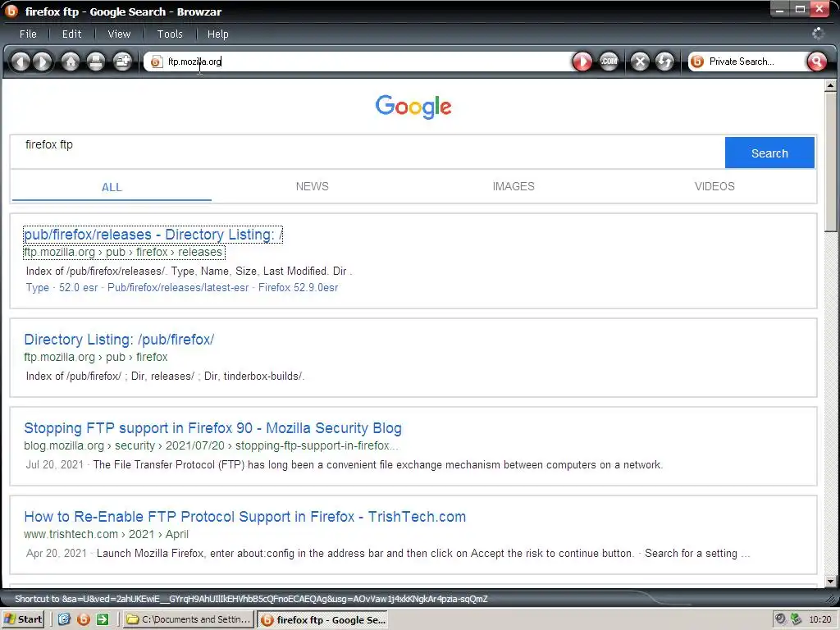
Task: Open the 'Type' sitelink
Action: pos(38,288)
